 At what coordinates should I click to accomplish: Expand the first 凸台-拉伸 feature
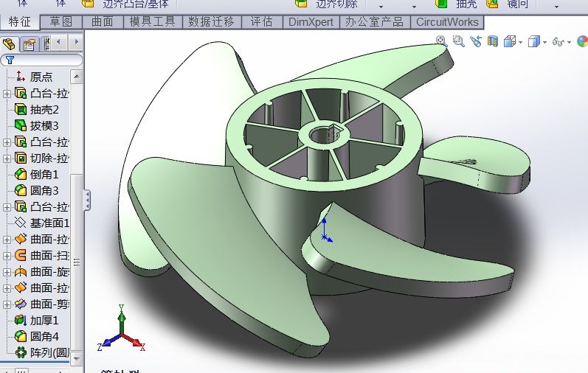(7, 94)
